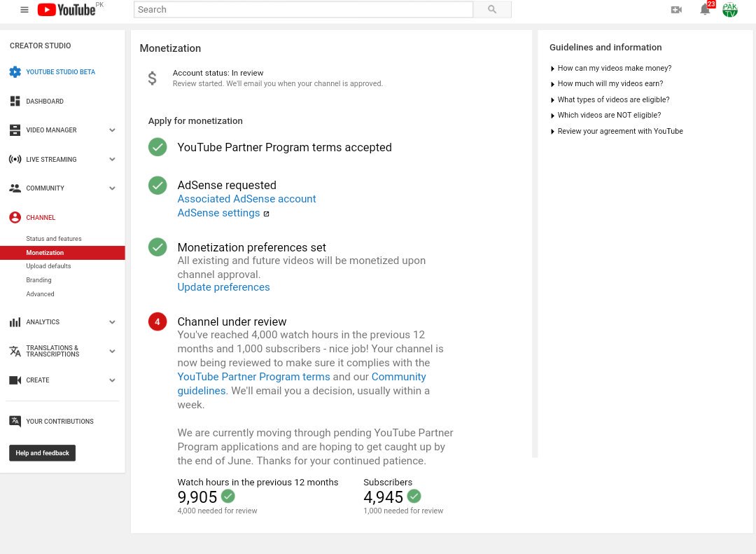Image resolution: width=756 pixels, height=554 pixels.
Task: Click the Your Contributions icon
Action: point(15,422)
